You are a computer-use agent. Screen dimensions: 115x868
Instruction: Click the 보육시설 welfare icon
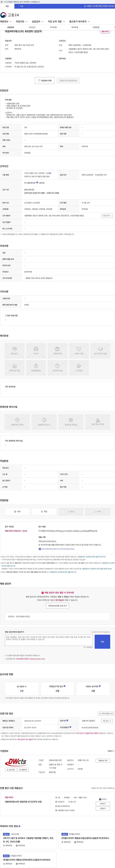pos(57,368)
